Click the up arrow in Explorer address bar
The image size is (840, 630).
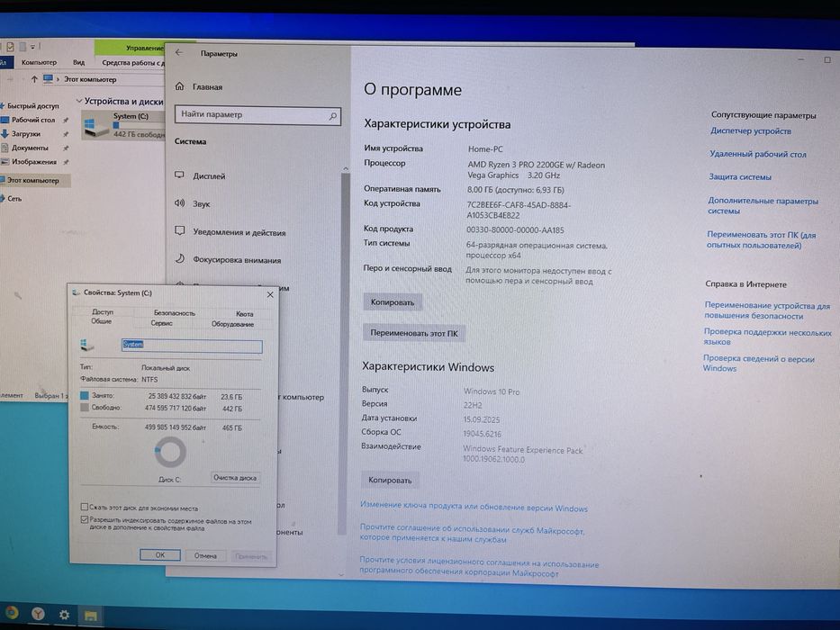point(34,79)
